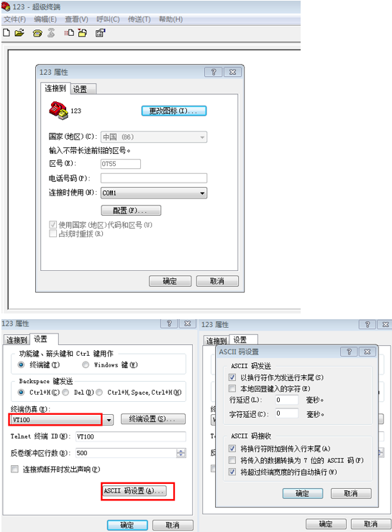The width and height of the screenshot is (392, 532).
Task: Click the Properties toolbar icon
Action: point(100,33)
